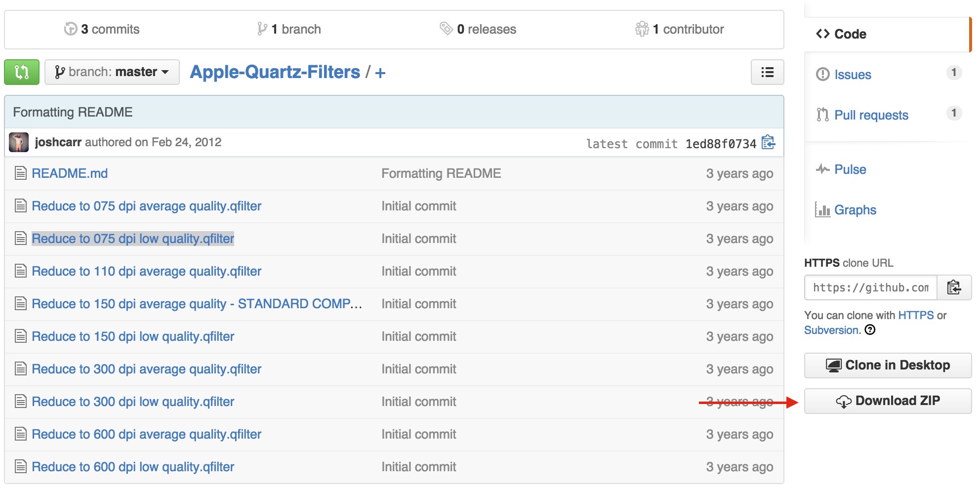Click joshcarr's avatar thumbnail
Viewport: 980px width, 488px height.
click(x=19, y=143)
